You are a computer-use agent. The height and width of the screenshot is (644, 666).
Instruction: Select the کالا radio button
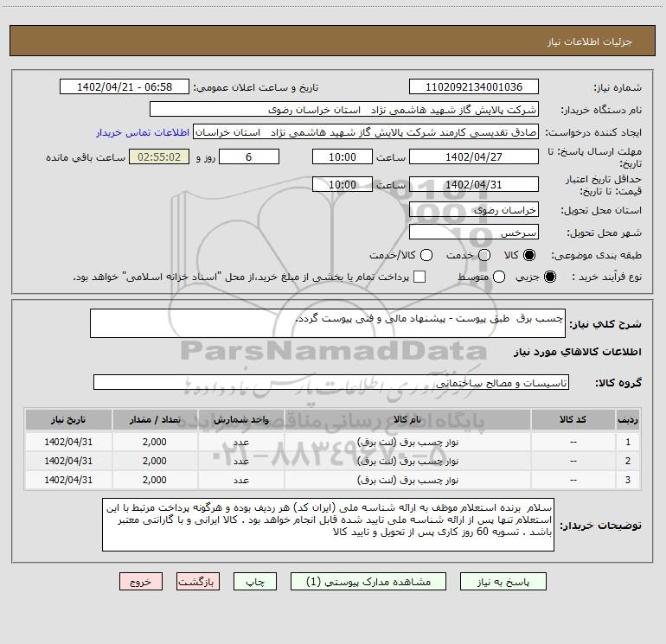tap(529, 255)
